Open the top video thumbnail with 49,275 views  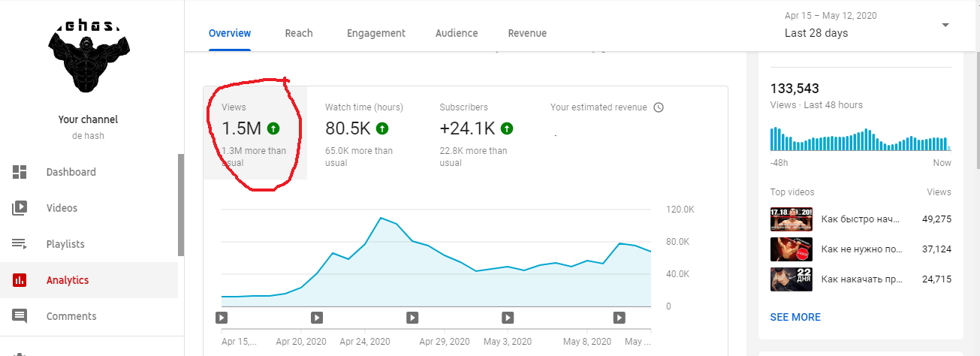point(792,219)
